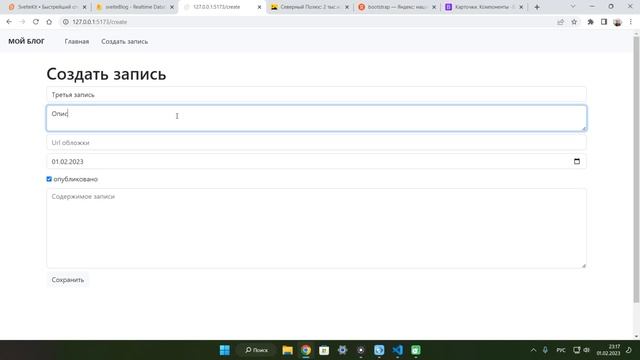
Task: Click the browser address bar URL
Action: click(100, 22)
